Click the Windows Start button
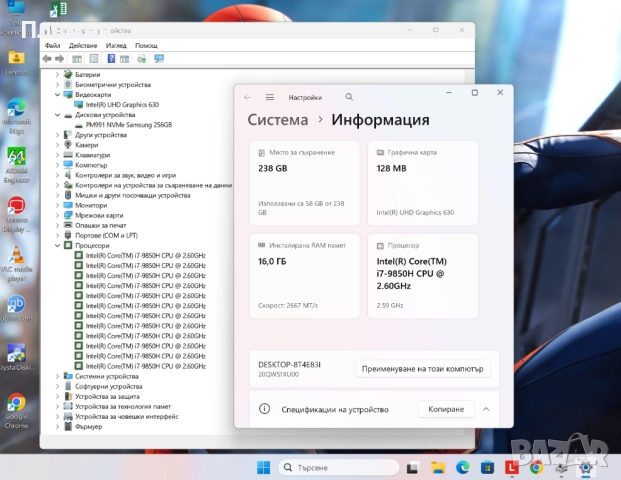Screen dimensions: 621x480 point(263,468)
